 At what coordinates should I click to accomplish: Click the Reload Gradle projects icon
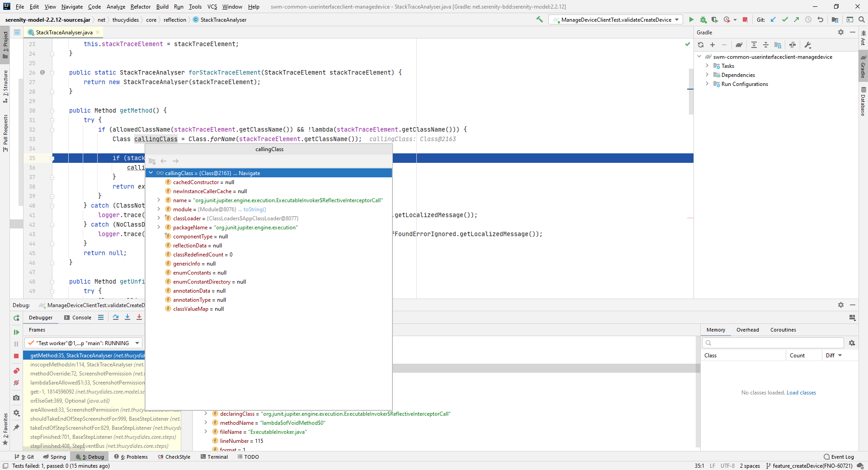(701, 45)
